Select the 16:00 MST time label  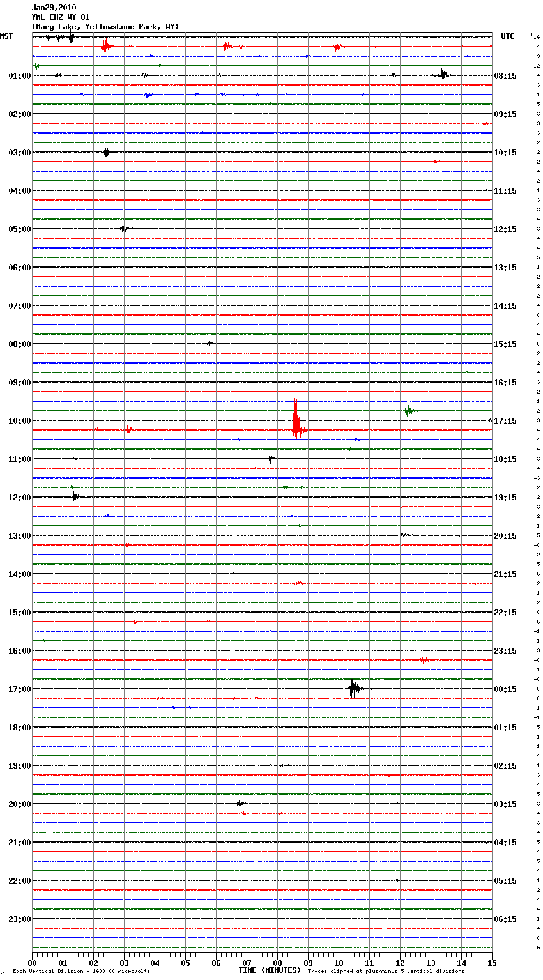click(20, 651)
